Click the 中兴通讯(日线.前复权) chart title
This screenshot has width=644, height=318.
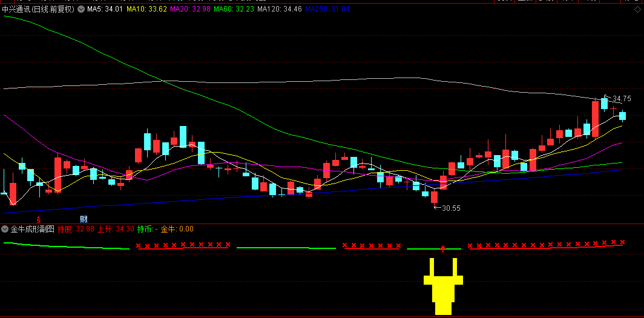coord(38,8)
